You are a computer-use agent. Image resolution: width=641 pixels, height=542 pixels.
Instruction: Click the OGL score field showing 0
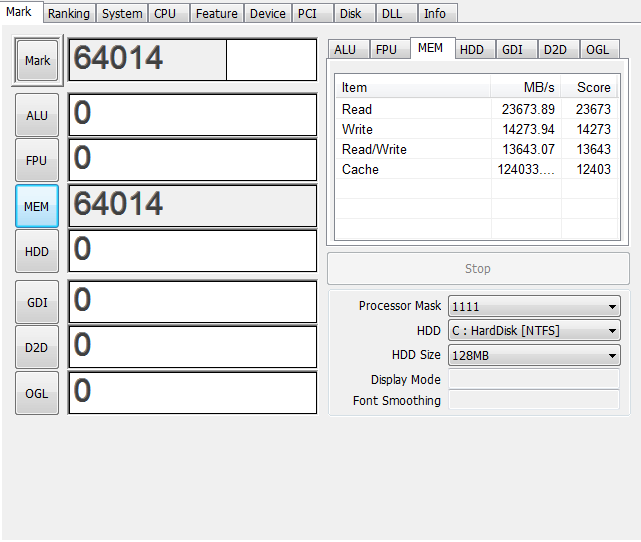pos(193,393)
